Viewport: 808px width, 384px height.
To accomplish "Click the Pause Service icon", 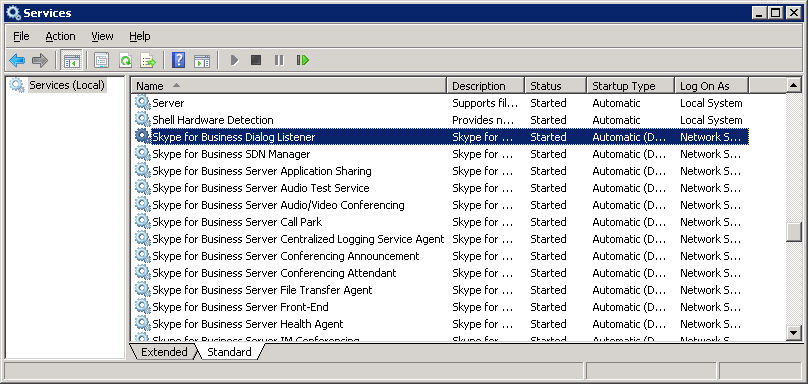I will point(279,60).
